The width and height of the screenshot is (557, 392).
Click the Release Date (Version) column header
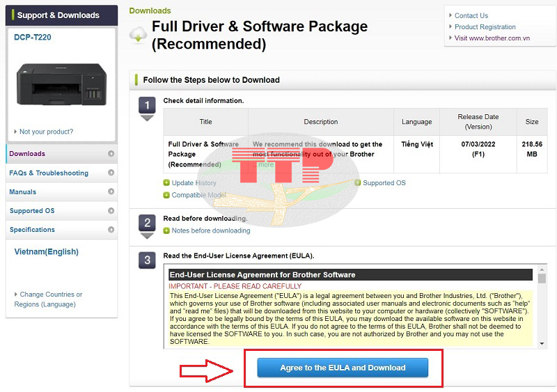[x=478, y=122]
